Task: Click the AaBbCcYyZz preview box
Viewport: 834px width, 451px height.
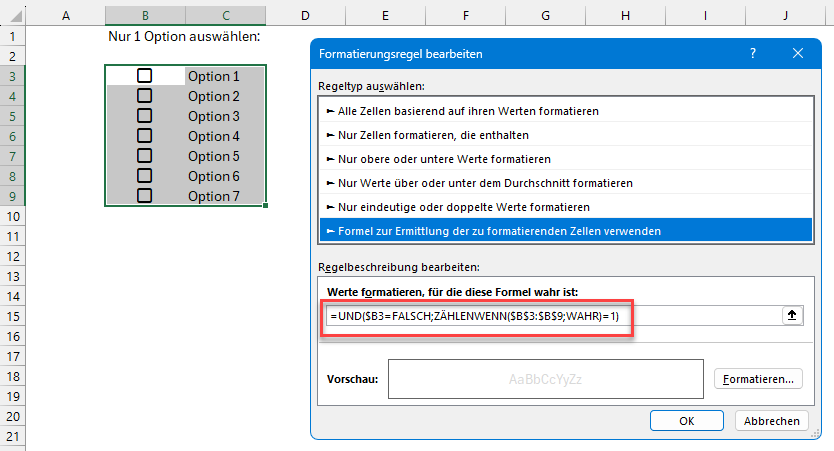Action: pyautogui.click(x=545, y=380)
